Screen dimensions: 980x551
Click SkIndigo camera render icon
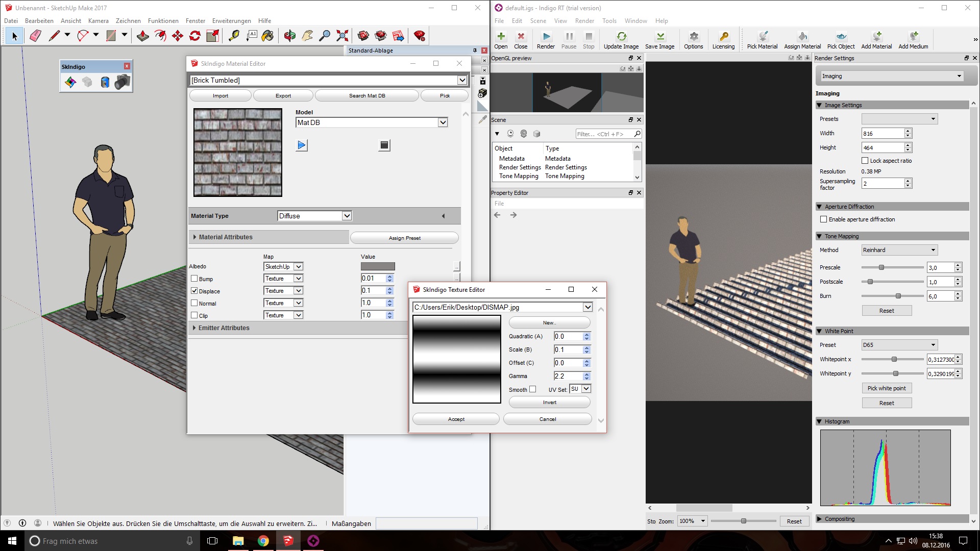tap(122, 82)
